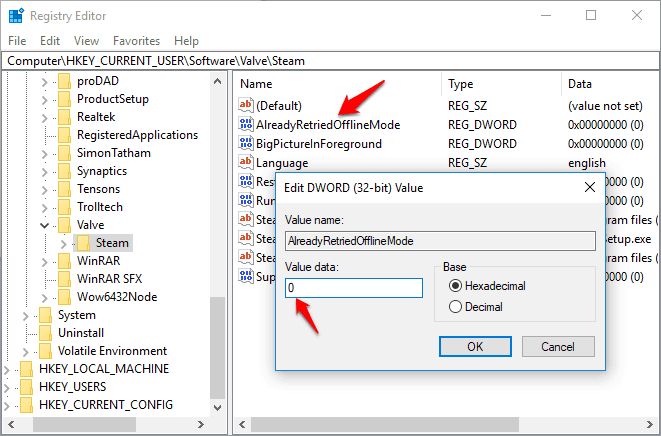Select the proDAD folder icon

pyautogui.click(x=64, y=81)
